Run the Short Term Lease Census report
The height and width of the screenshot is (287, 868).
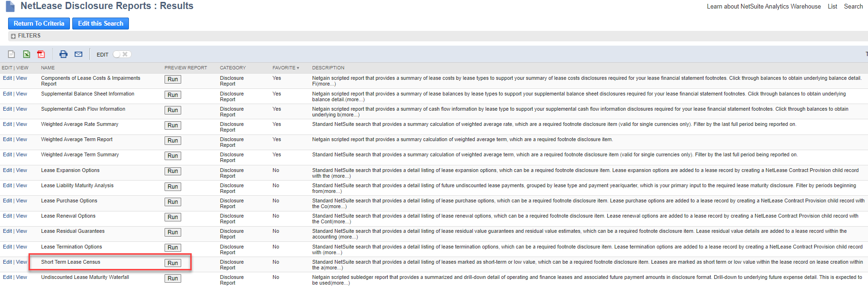point(173,263)
